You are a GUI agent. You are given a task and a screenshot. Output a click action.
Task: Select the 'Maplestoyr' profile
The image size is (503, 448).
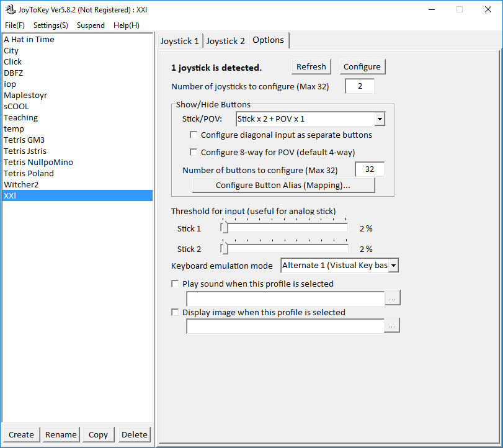pos(78,96)
